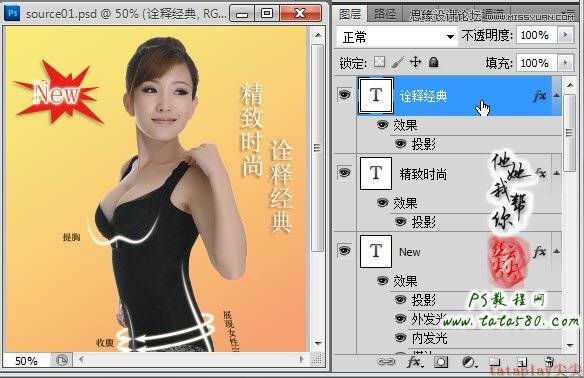The height and width of the screenshot is (378, 584).
Task: Switch to the 图层 tab
Action: [350, 14]
